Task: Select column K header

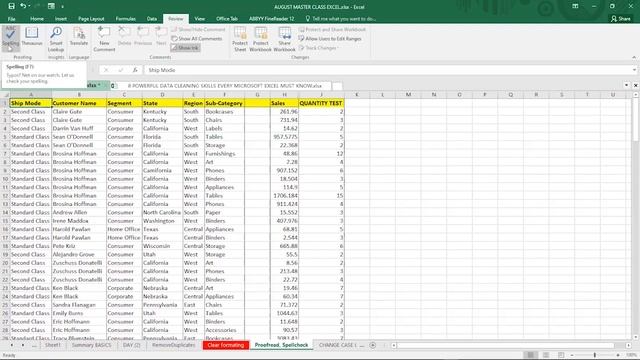Action: coord(357,95)
